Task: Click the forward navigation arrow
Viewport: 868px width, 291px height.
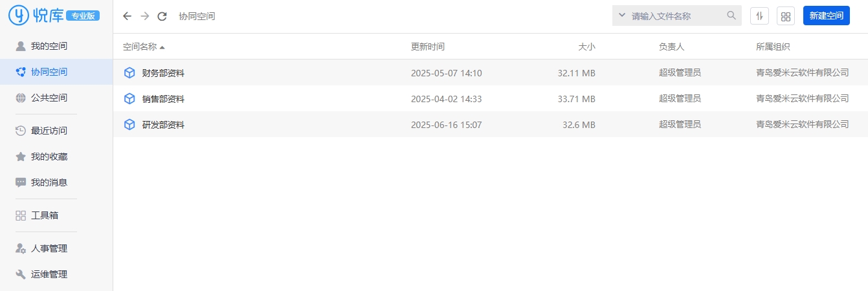Action: point(144,16)
